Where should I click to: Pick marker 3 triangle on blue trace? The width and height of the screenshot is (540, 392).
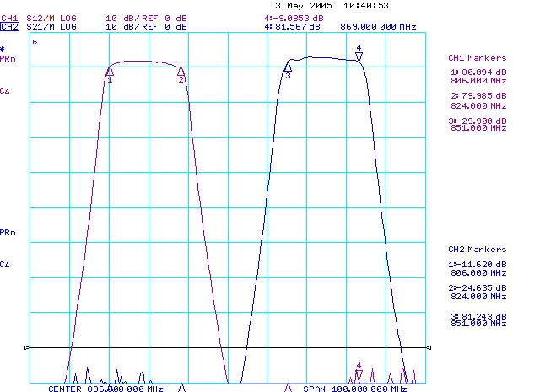(288, 67)
